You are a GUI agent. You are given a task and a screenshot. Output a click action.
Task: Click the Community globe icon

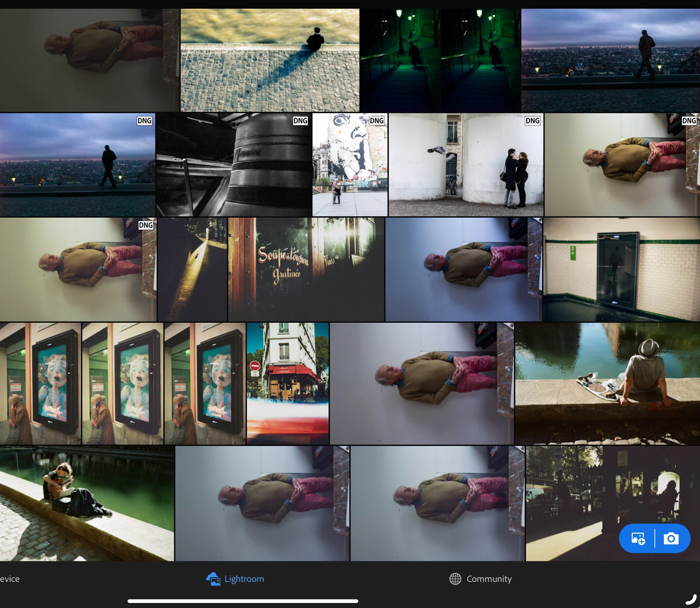click(x=455, y=579)
